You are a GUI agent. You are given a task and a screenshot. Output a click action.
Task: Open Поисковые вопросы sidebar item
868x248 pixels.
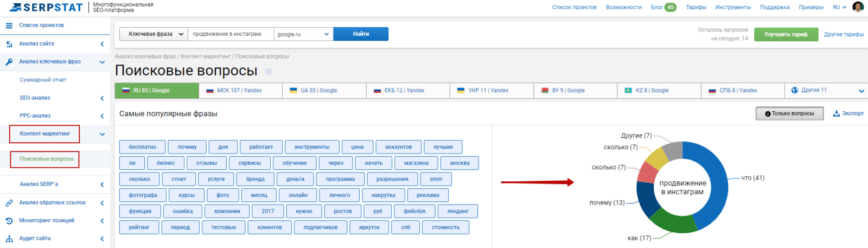click(47, 159)
